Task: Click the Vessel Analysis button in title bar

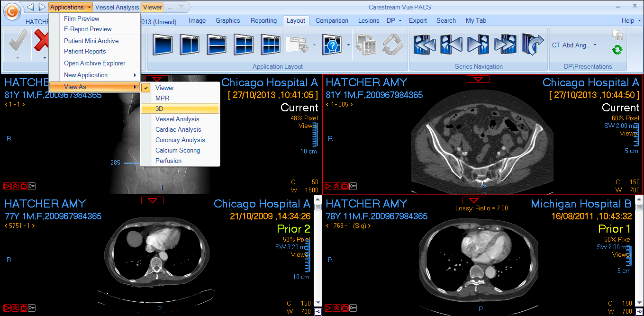Action: [117, 7]
